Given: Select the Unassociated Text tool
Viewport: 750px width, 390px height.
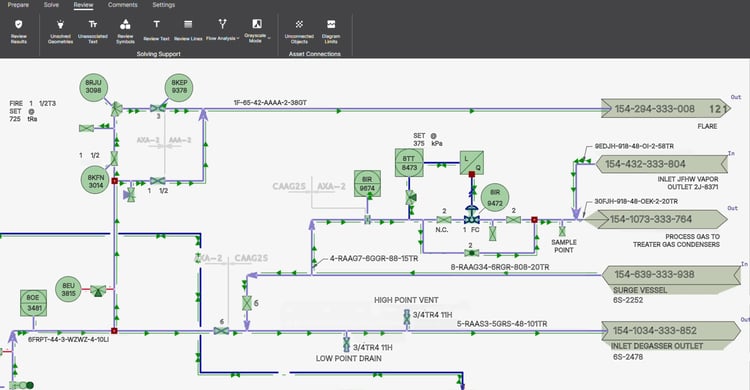Looking at the screenshot, I should point(93,32).
